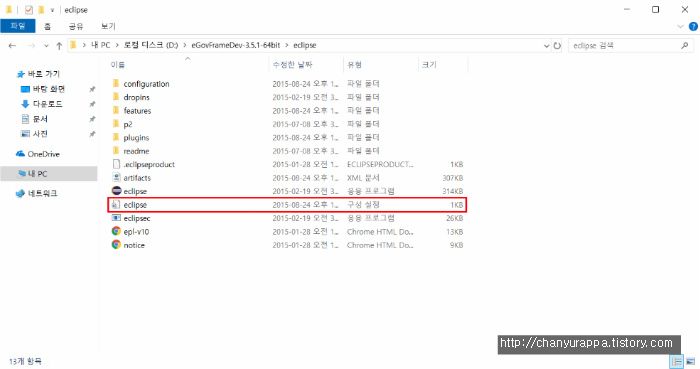Open the recent locations dropdown

coord(46,46)
